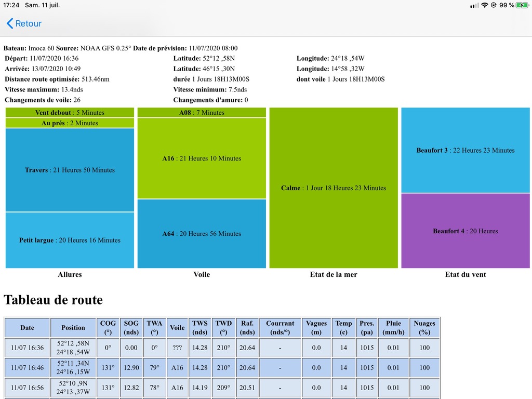Viewport: 532px width, 399px height.
Task: Click the Vagues (m) column header
Action: (316, 328)
